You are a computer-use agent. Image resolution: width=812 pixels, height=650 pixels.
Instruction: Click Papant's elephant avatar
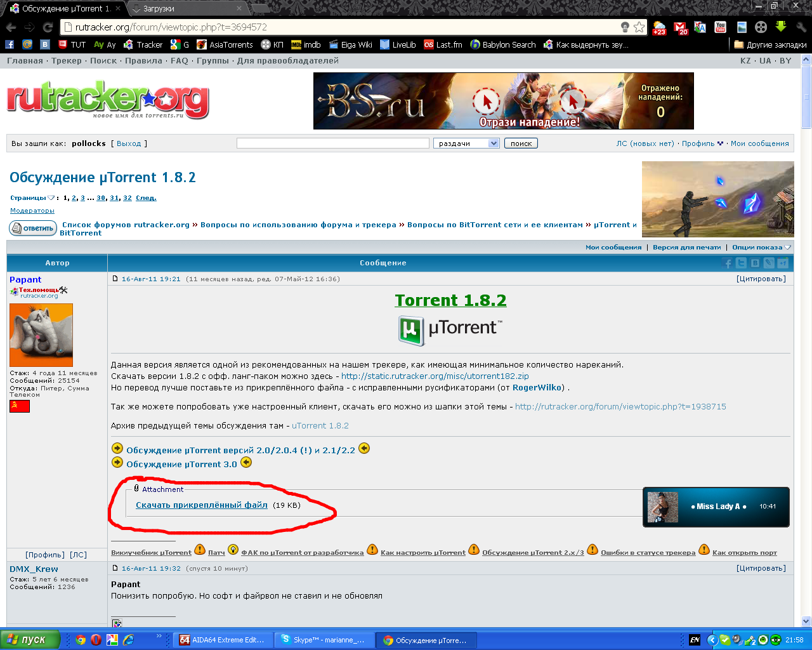point(41,335)
